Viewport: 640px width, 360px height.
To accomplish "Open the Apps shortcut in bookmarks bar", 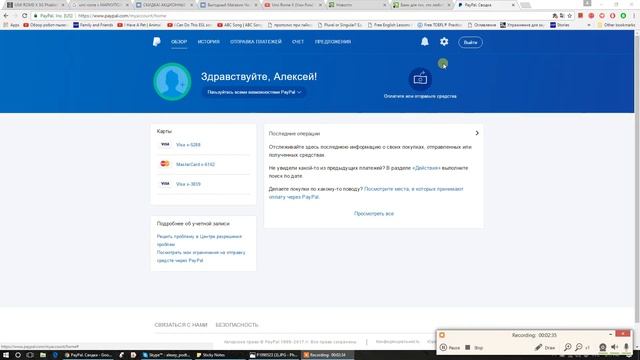I will click(11, 25).
